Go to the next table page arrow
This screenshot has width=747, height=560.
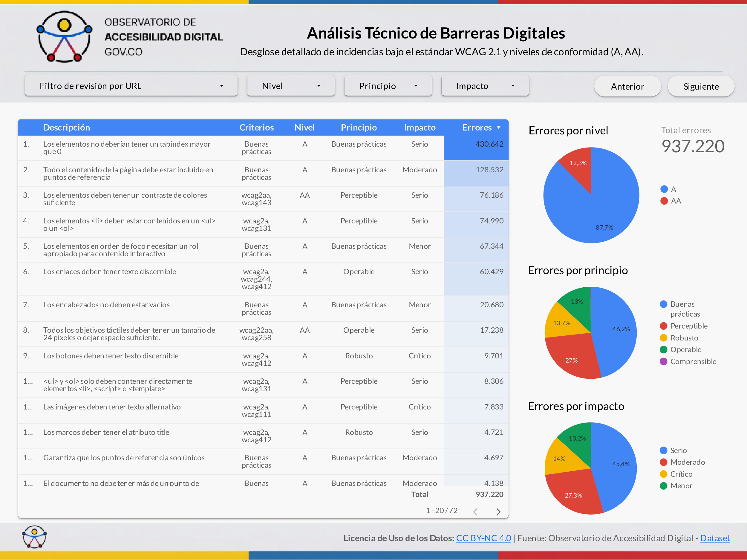498,512
